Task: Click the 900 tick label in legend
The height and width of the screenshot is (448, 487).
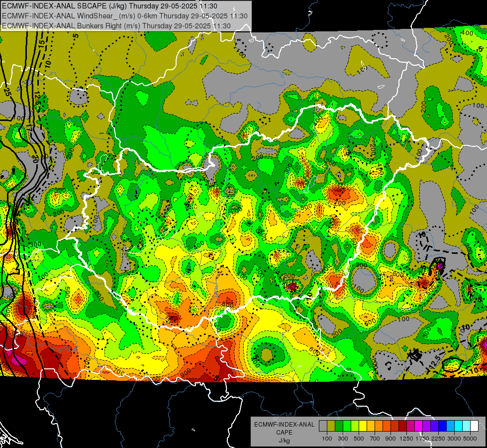Action: click(390, 439)
